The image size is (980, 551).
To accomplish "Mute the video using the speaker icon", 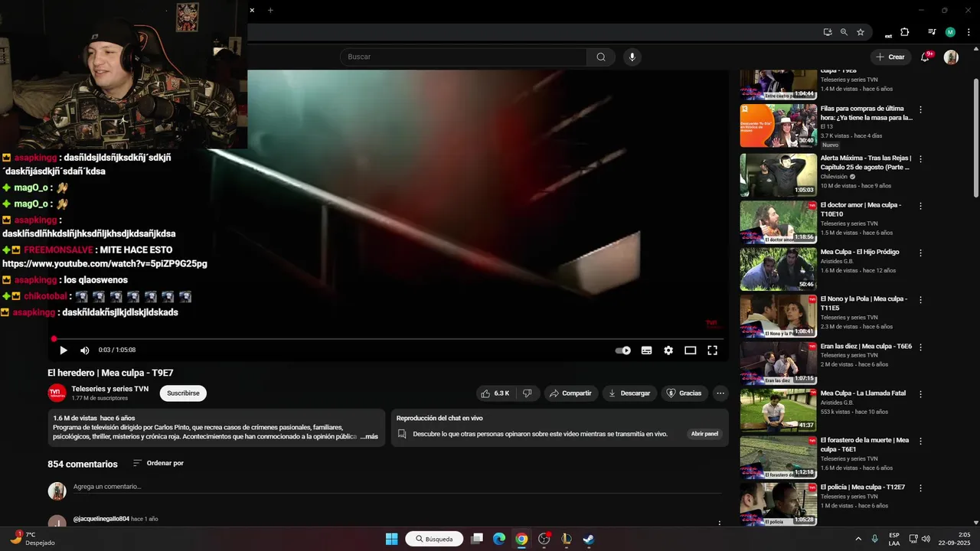I will (x=85, y=350).
